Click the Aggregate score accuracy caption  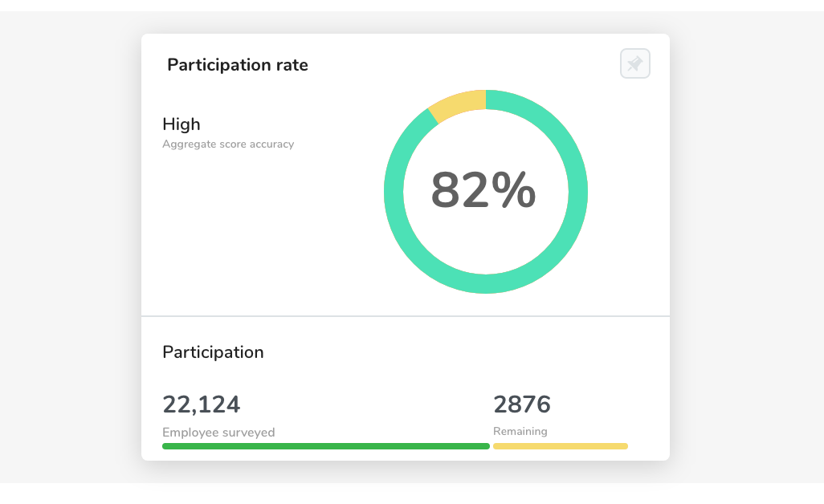coord(228,144)
